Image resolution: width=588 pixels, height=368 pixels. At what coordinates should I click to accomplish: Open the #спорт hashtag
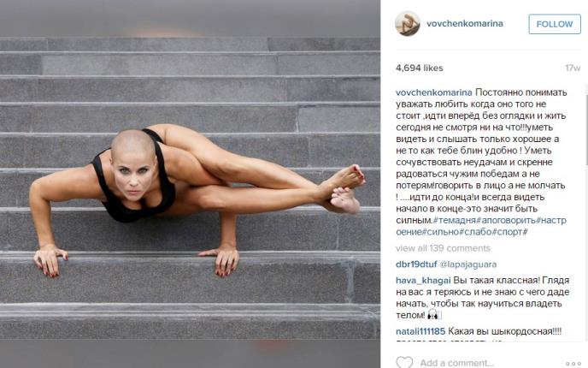tap(509, 232)
